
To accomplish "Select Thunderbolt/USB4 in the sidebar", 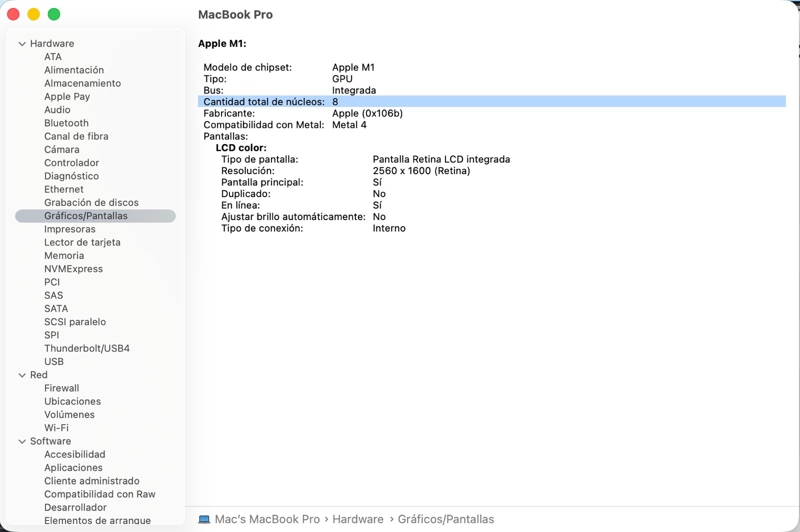I will 87,348.
